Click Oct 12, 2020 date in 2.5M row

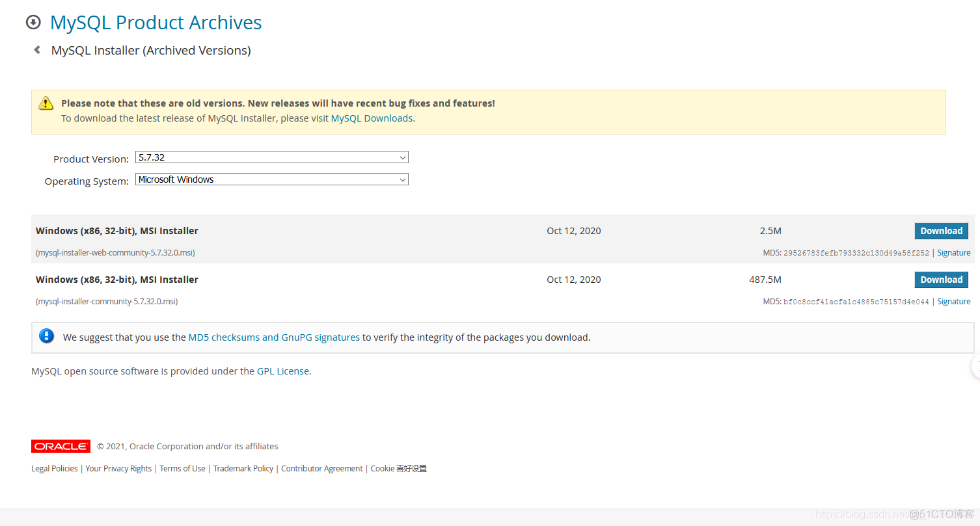(x=574, y=231)
